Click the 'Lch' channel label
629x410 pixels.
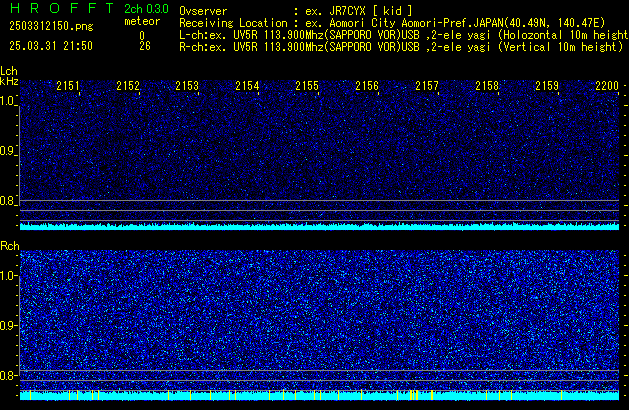tap(9, 71)
